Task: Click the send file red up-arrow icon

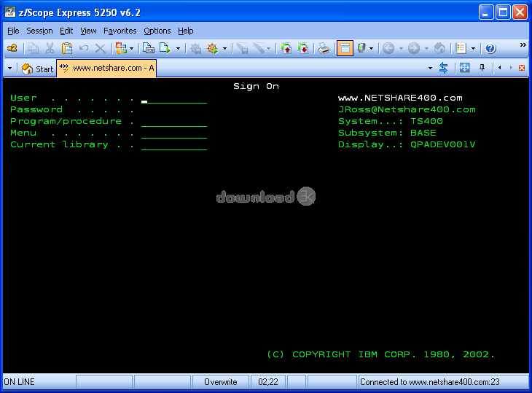Action: tap(286, 48)
